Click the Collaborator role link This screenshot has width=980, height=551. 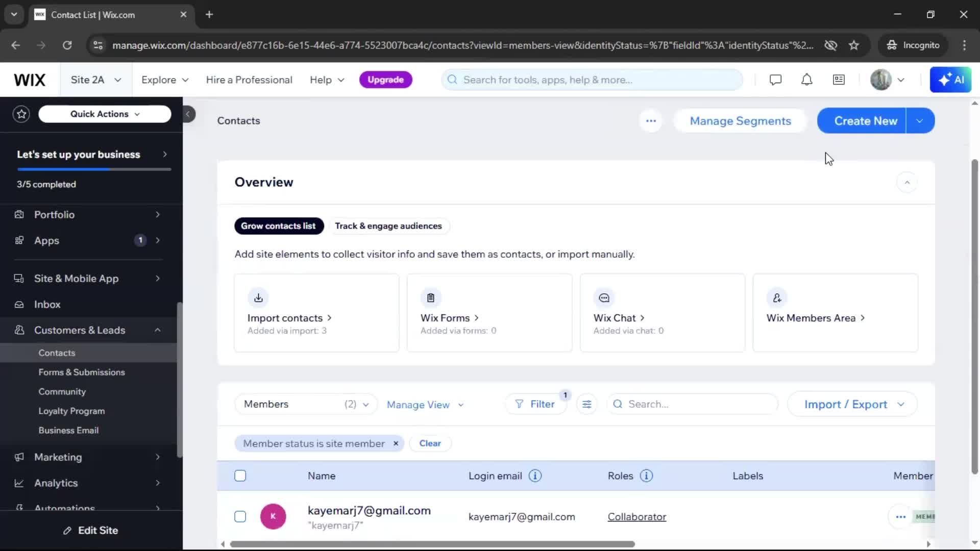point(636,517)
